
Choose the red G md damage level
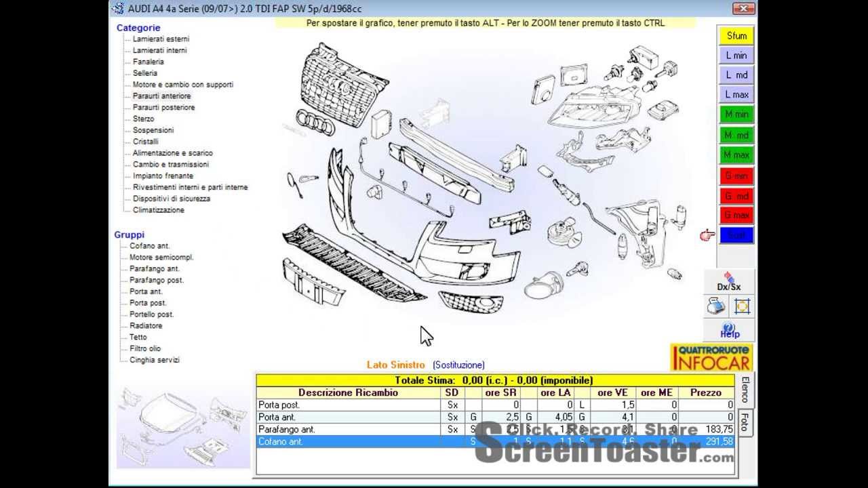pos(736,196)
